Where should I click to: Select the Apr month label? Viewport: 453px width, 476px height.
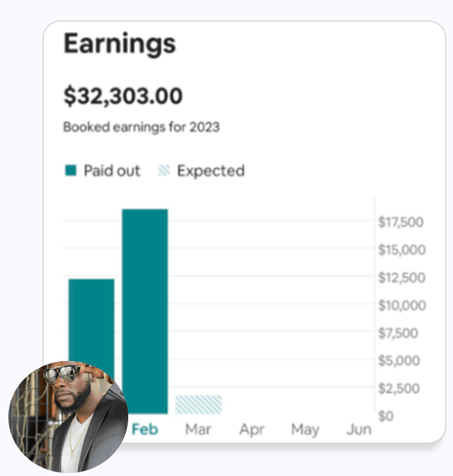coord(252,430)
